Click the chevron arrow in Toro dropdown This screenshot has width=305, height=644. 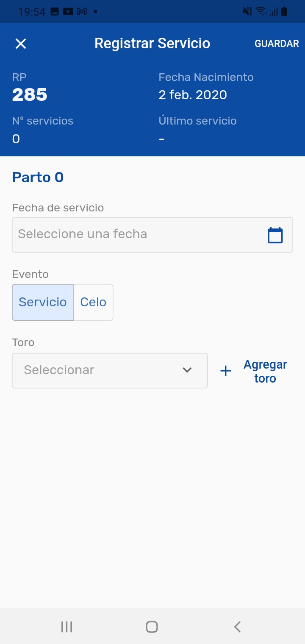pos(187,370)
